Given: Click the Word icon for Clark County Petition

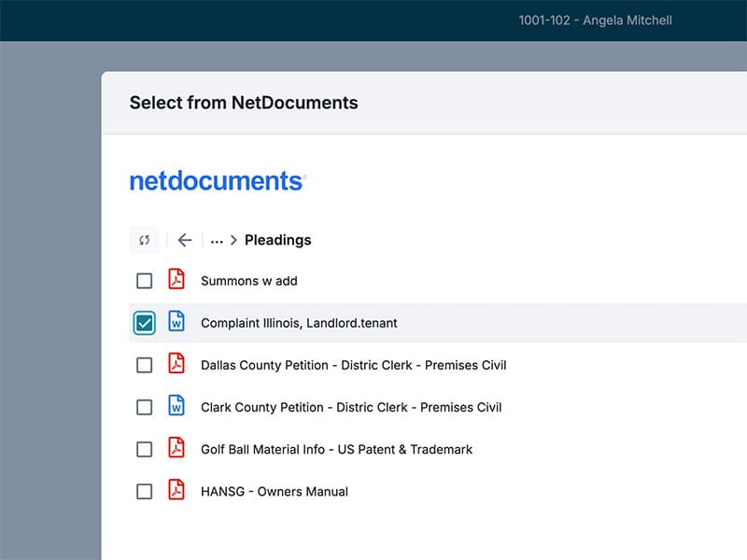Looking at the screenshot, I should tap(176, 405).
